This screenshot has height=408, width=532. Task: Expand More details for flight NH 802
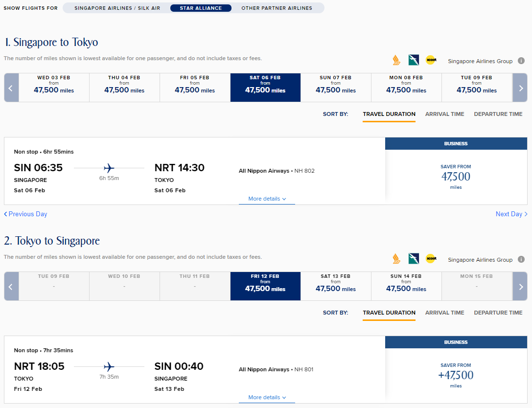coord(267,199)
